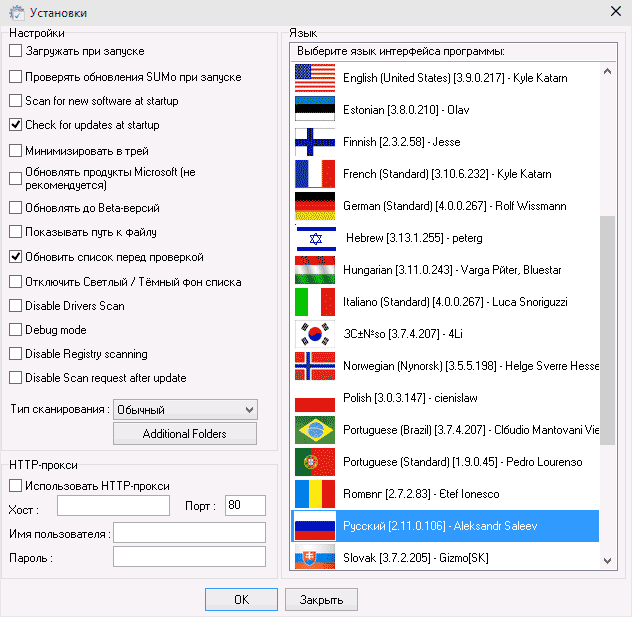Toggle Отключить Светлый / Тёмный фон списка

pos(15,282)
